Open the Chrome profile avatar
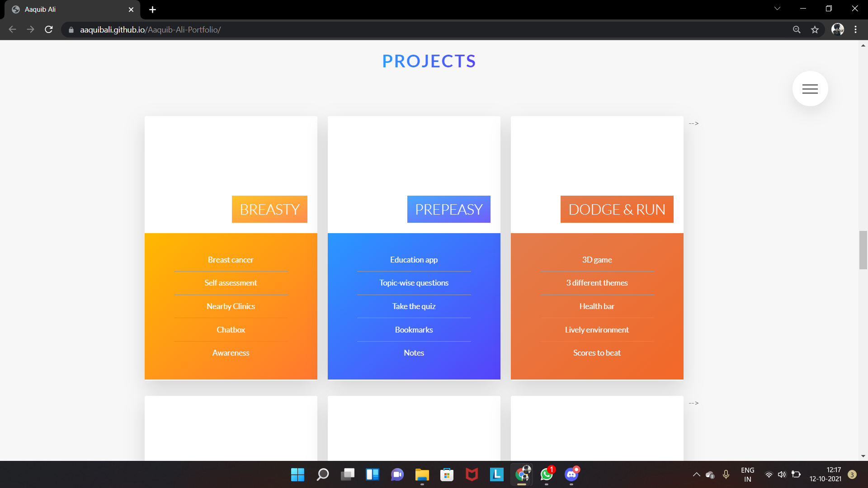Viewport: 868px width, 488px height. point(837,29)
